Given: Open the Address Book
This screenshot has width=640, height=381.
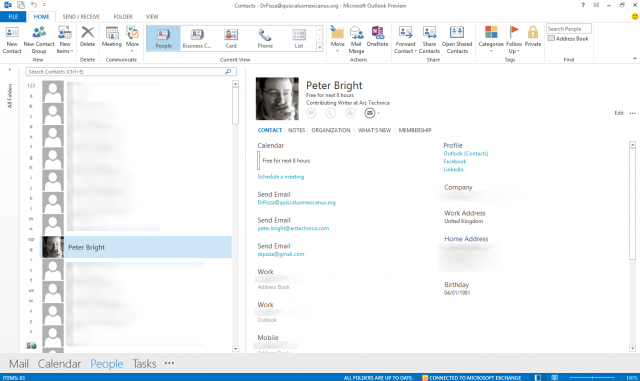Looking at the screenshot, I should tap(568, 38).
